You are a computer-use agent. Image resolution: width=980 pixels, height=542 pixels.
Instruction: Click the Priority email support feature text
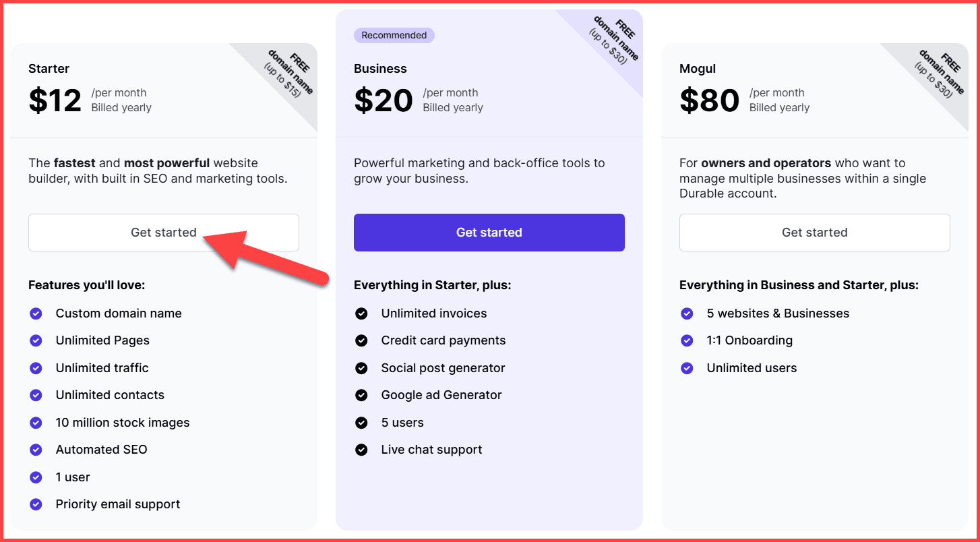pos(118,504)
